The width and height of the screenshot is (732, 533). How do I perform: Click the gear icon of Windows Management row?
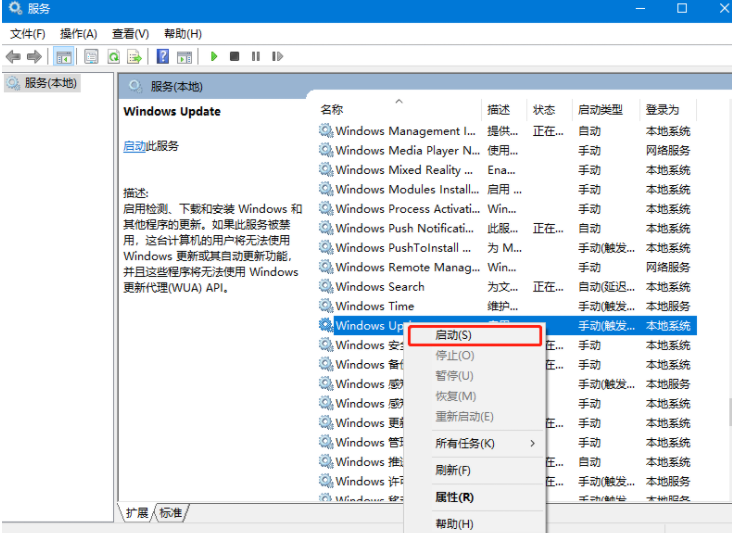tap(326, 130)
